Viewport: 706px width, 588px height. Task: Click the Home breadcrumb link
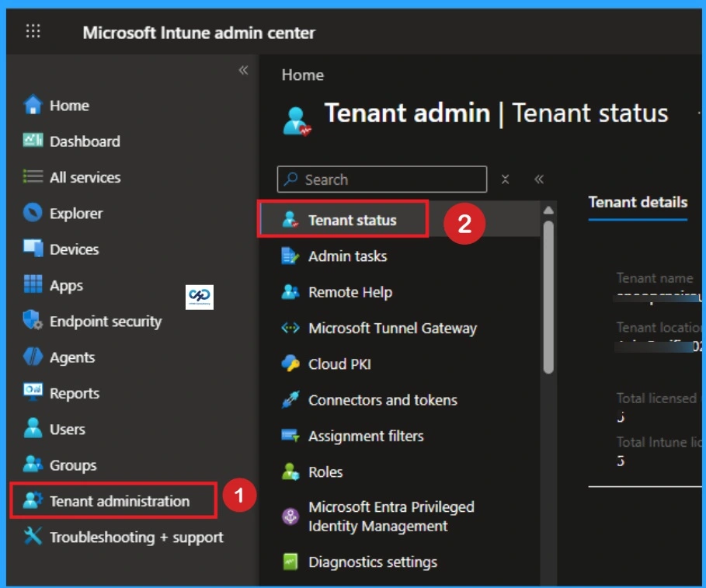pos(303,75)
